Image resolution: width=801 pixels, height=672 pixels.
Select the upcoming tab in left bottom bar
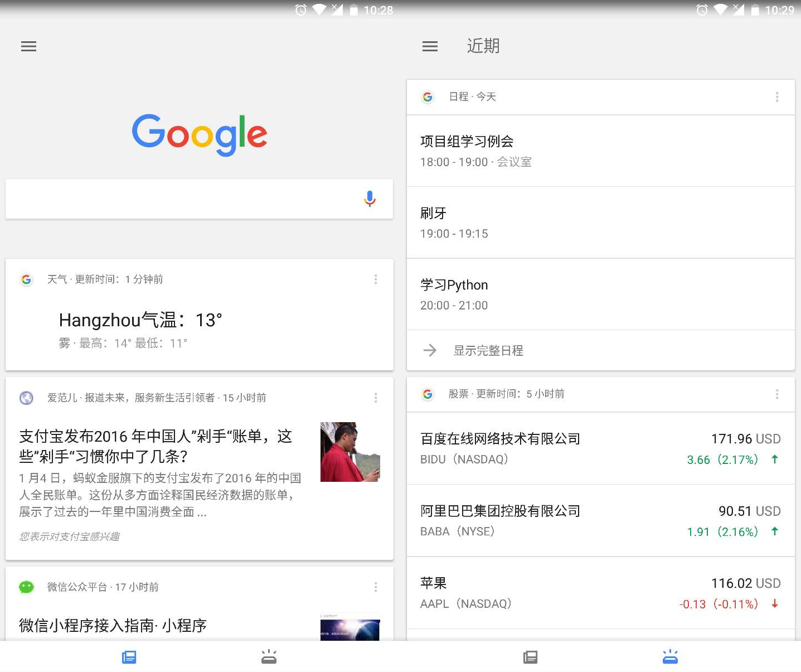click(269, 657)
